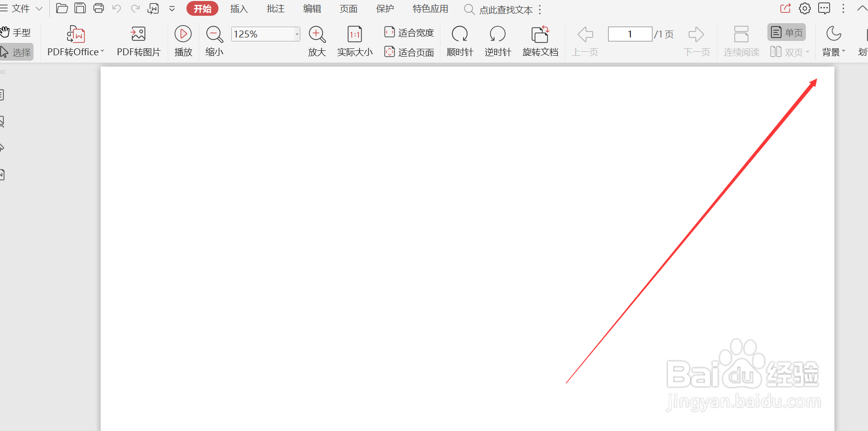Go to 下一页 next page

tap(696, 42)
